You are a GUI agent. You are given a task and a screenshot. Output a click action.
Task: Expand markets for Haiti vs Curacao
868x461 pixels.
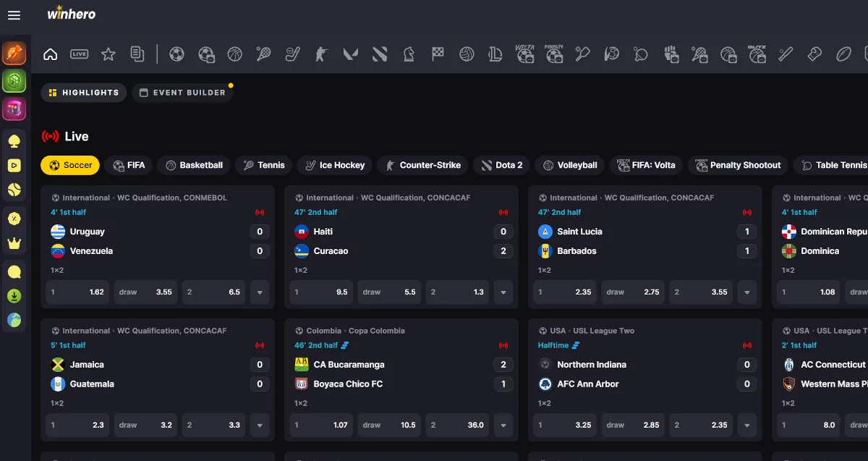tap(503, 292)
